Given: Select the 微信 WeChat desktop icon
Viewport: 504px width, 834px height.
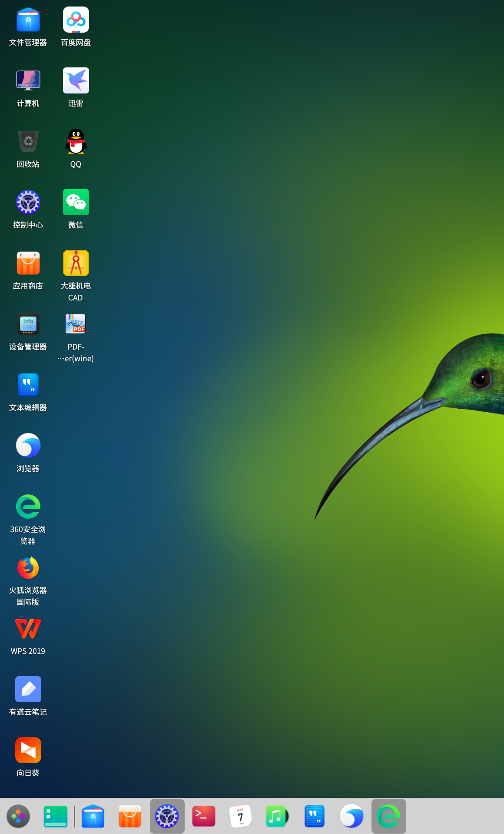Looking at the screenshot, I should [76, 202].
